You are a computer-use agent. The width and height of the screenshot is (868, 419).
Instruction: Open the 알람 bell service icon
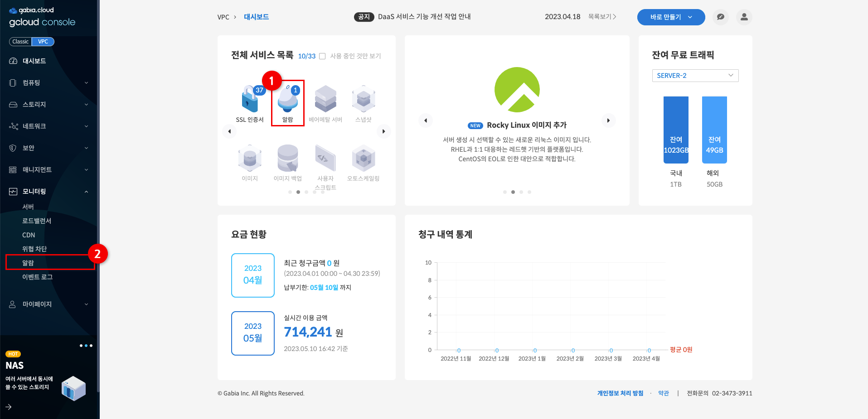click(288, 99)
